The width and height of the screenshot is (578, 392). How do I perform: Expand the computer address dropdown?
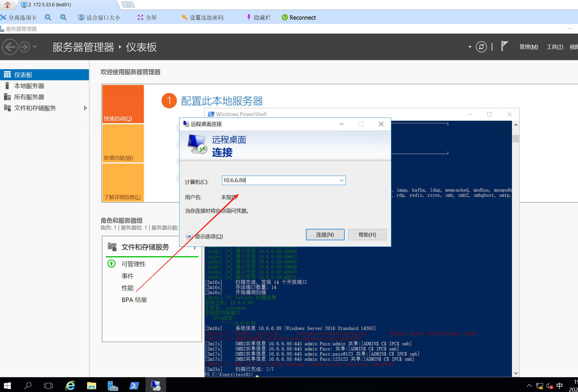point(342,180)
